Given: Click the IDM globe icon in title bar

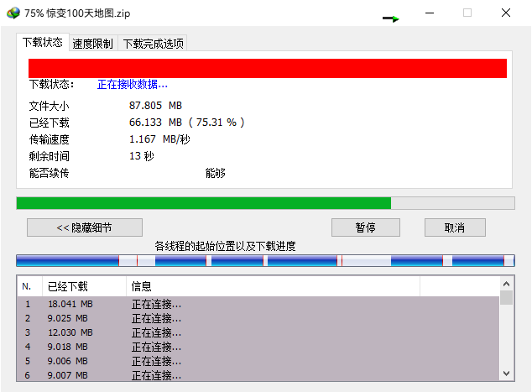Looking at the screenshot, I should pos(13,13).
